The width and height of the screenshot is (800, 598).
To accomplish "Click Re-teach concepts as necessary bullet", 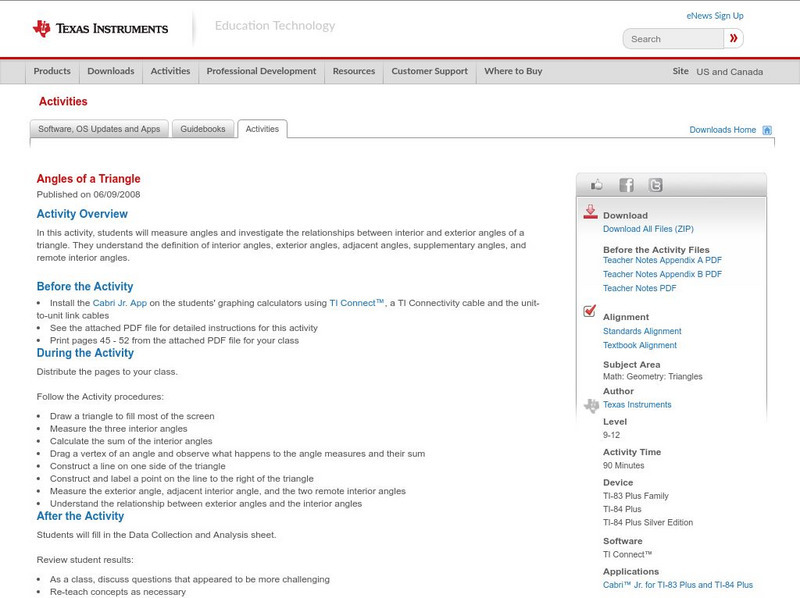I will [x=118, y=592].
